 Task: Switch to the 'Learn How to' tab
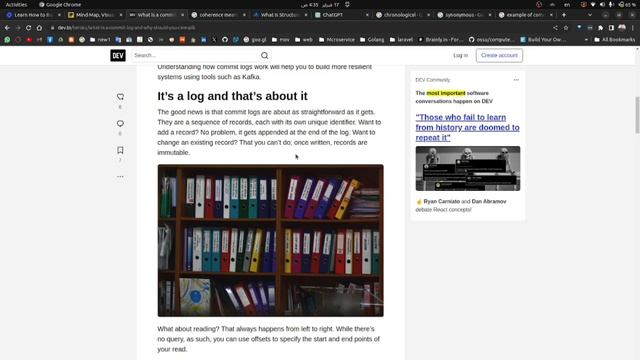[32, 15]
